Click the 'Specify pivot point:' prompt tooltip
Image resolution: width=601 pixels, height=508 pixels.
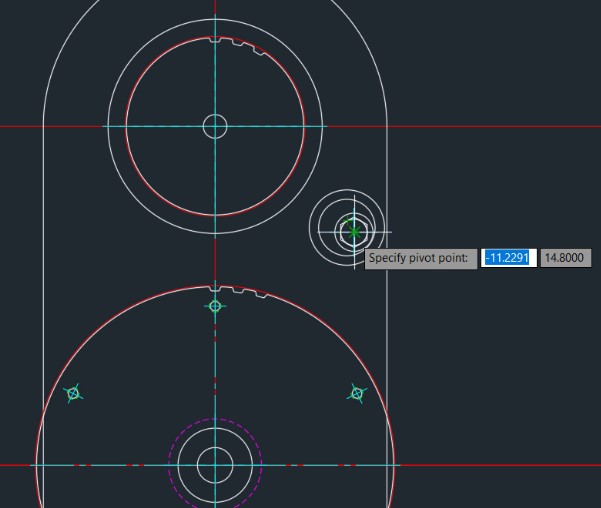coord(420,259)
